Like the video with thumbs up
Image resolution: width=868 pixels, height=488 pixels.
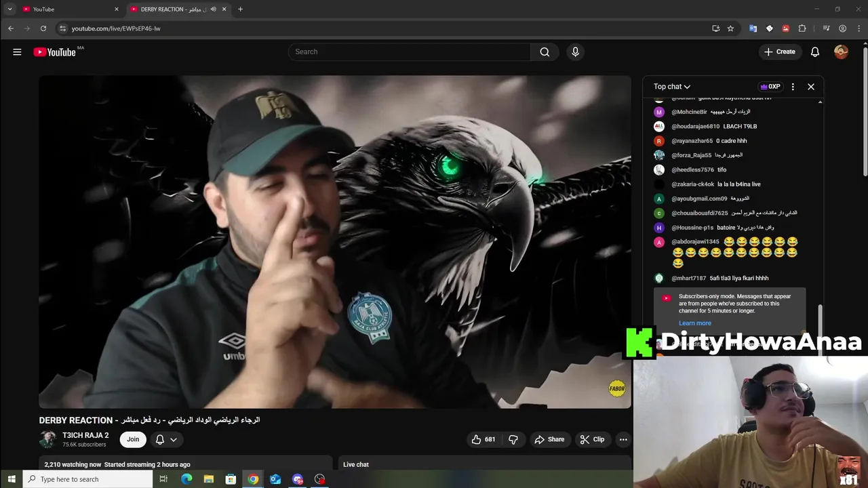(483, 439)
